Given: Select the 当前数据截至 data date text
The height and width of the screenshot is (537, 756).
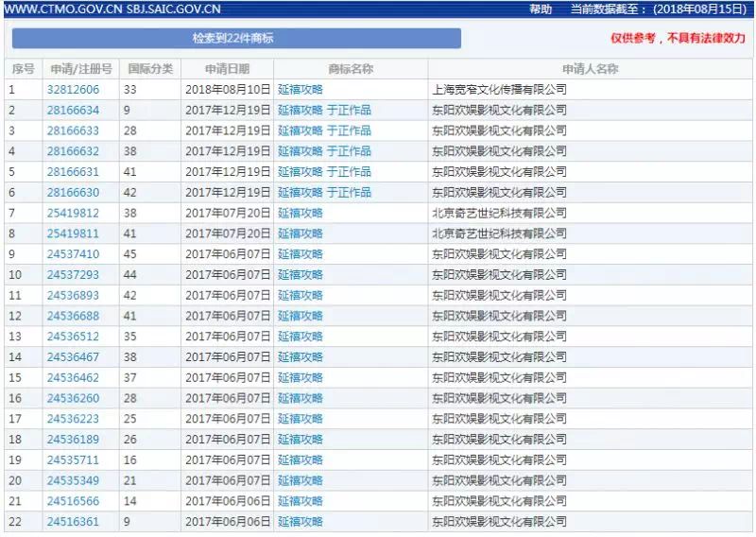Looking at the screenshot, I should (658, 9).
